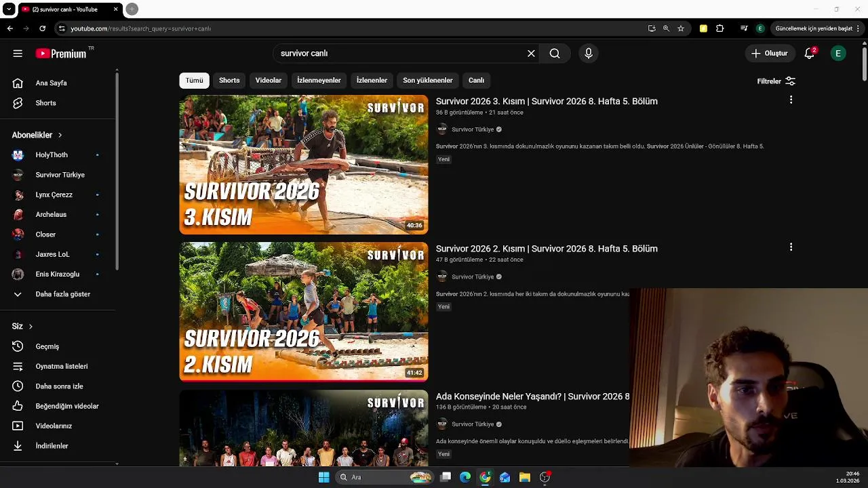
Task: Open a new browser tab
Action: (x=132, y=9)
